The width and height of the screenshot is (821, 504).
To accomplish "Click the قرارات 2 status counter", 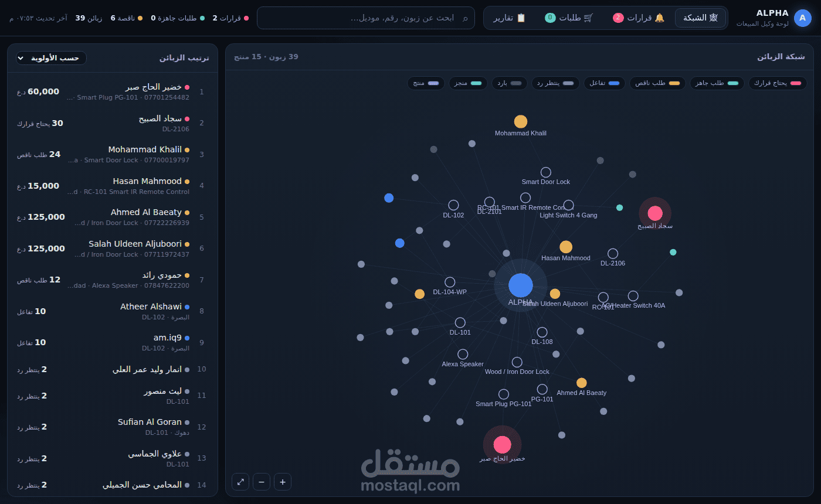I will [x=230, y=18].
